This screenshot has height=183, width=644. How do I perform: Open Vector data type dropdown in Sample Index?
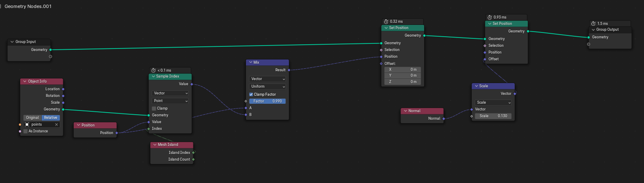click(x=170, y=93)
